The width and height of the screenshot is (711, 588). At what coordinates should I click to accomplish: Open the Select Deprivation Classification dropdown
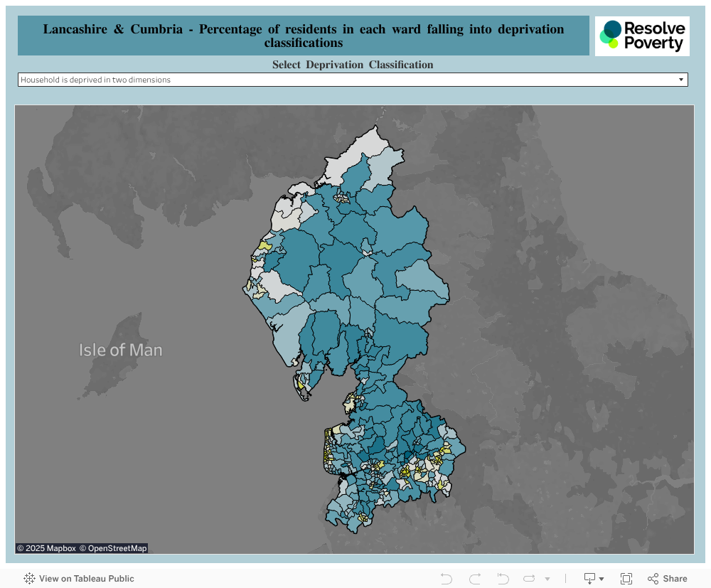(353, 80)
